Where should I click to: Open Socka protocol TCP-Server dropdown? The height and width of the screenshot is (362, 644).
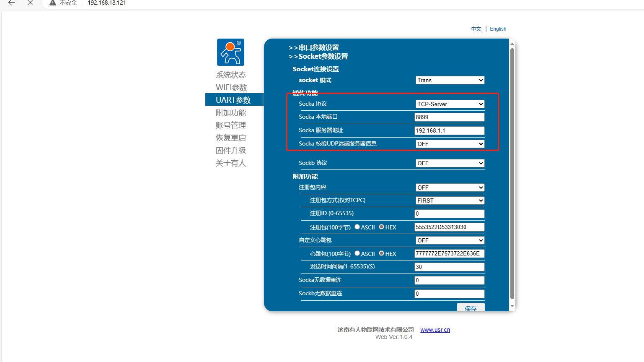click(450, 104)
